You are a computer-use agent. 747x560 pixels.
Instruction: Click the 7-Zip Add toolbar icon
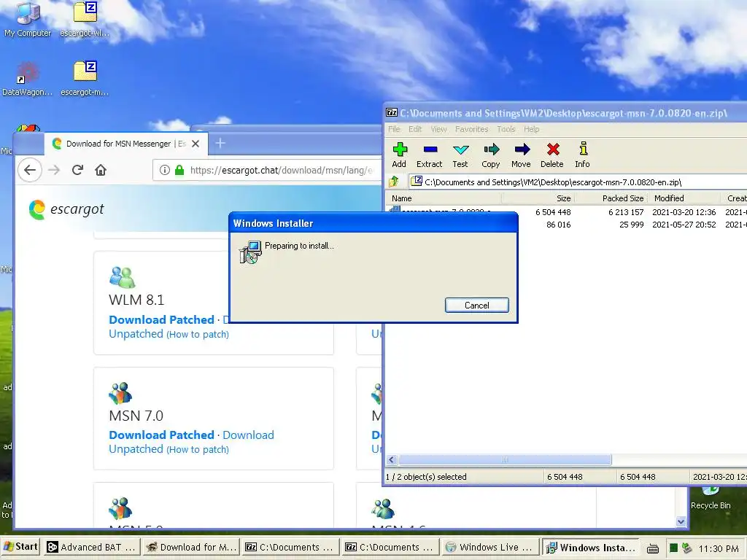tap(399, 155)
